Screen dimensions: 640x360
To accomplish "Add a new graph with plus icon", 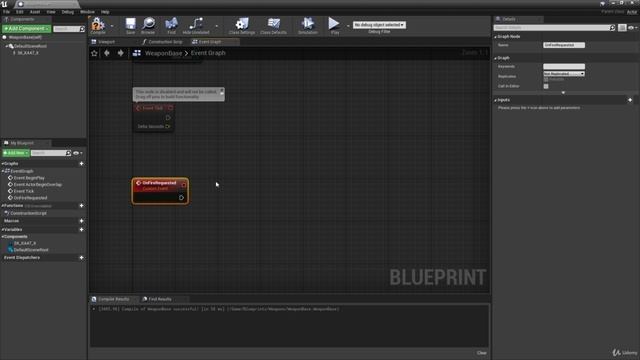I will tap(81, 164).
